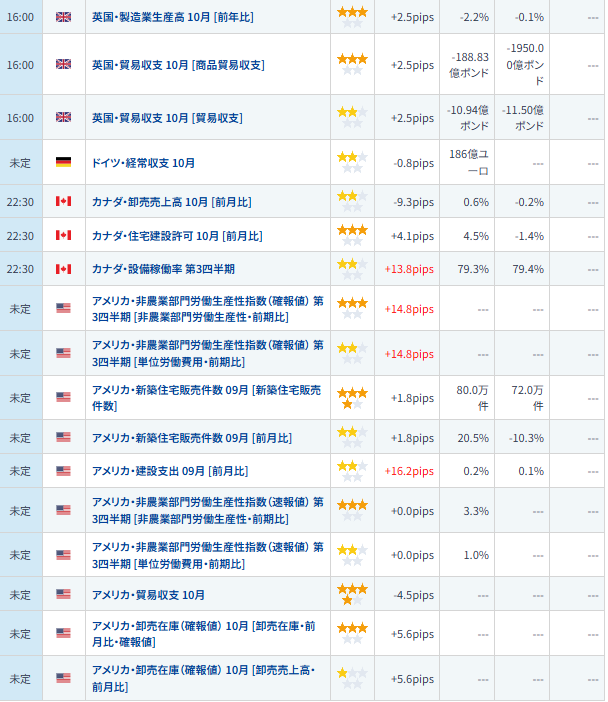Open アメリカ・新築住宅販売件数 09月 [前月比] link
This screenshot has width=608, height=702.
tap(192, 438)
